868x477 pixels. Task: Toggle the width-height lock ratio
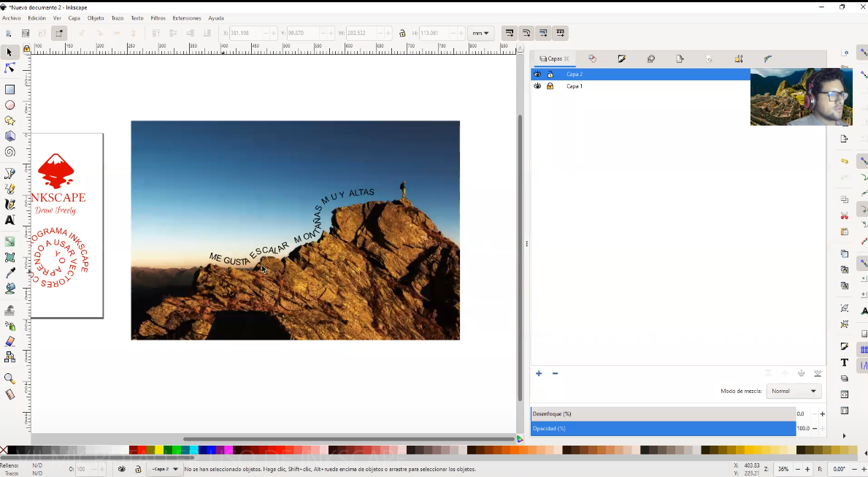coord(402,33)
